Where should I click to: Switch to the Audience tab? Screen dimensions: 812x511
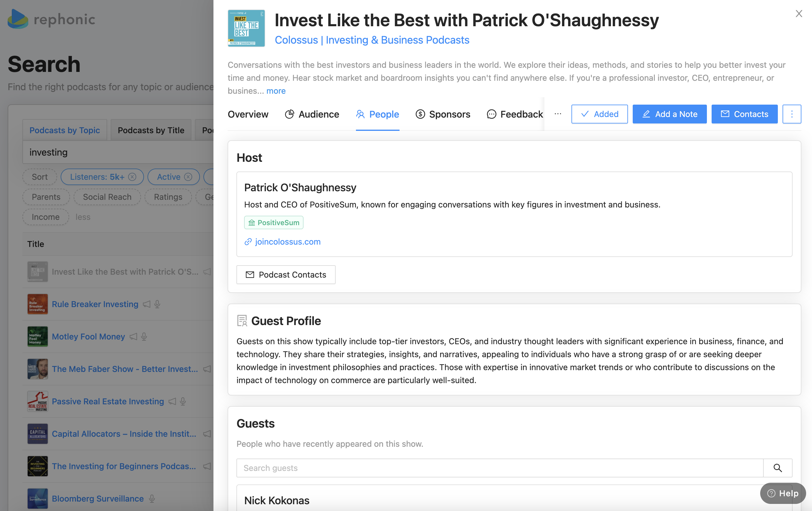[312, 114]
